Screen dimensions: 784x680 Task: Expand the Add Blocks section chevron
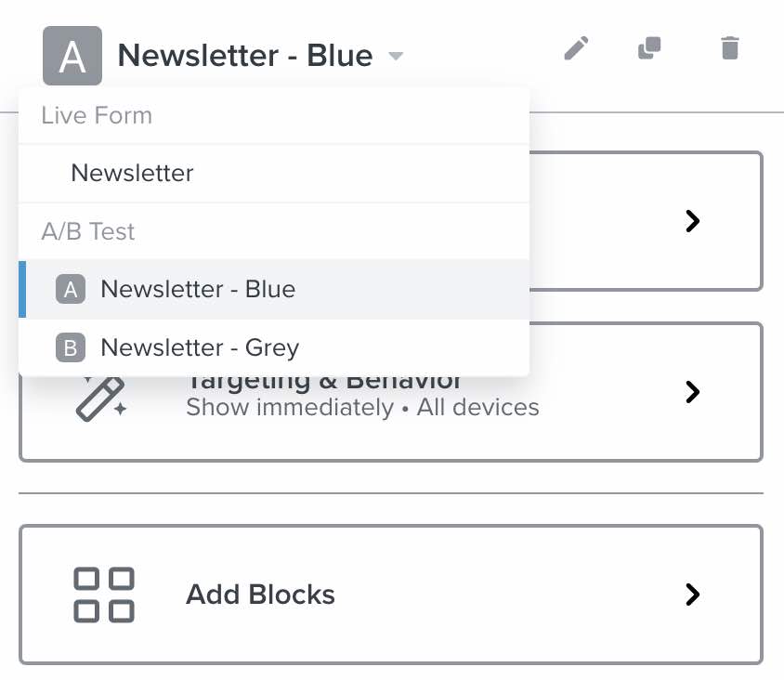[692, 595]
